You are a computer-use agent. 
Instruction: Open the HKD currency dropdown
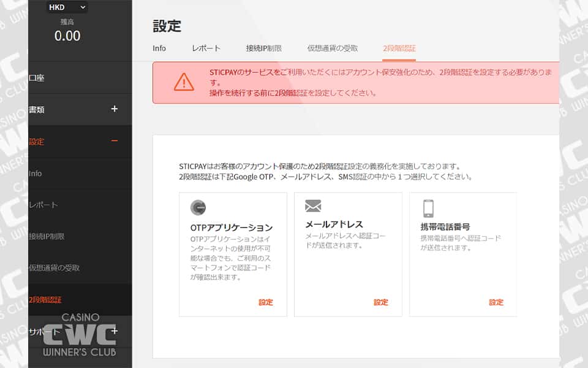67,7
